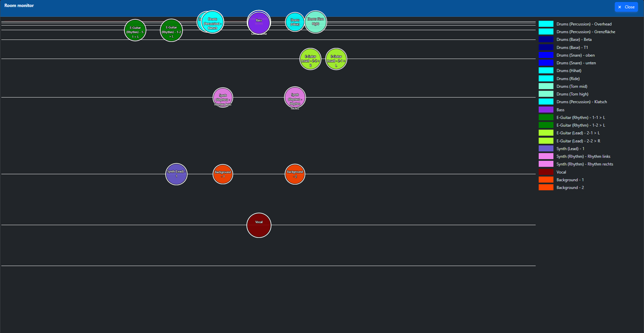
Task: Click the Synth (Lead) - 1 legend swatch
Action: click(546, 148)
